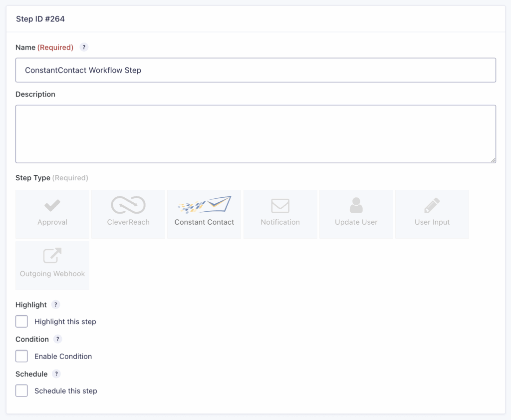This screenshot has height=420, width=511.
Task: Select the Outgoing Webhook step type
Action: 52,265
